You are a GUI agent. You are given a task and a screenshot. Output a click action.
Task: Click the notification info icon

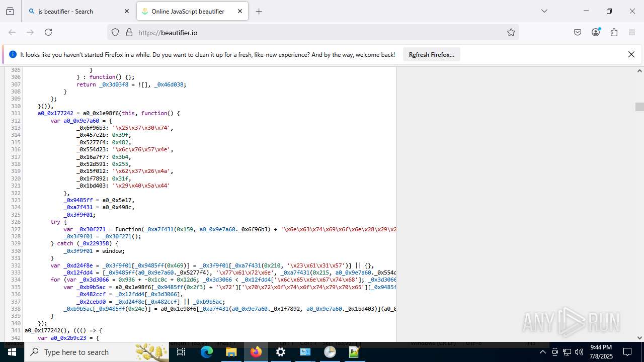[x=13, y=54]
